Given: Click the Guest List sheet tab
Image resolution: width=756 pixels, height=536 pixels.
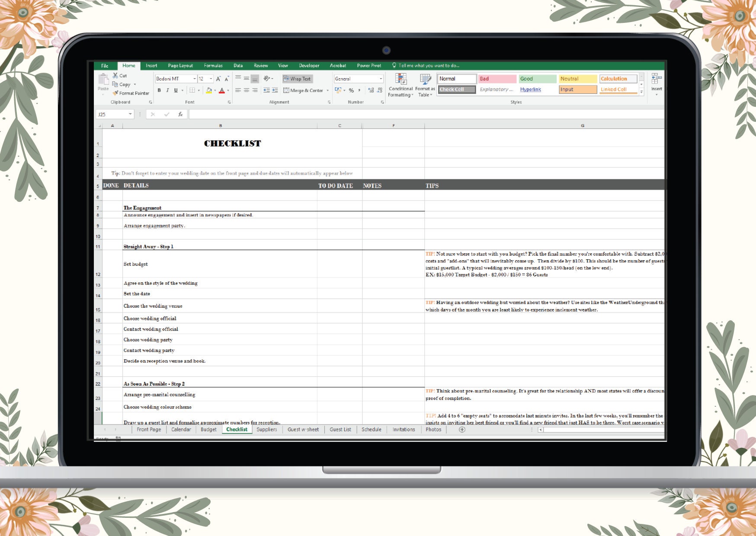Looking at the screenshot, I should [x=340, y=430].
